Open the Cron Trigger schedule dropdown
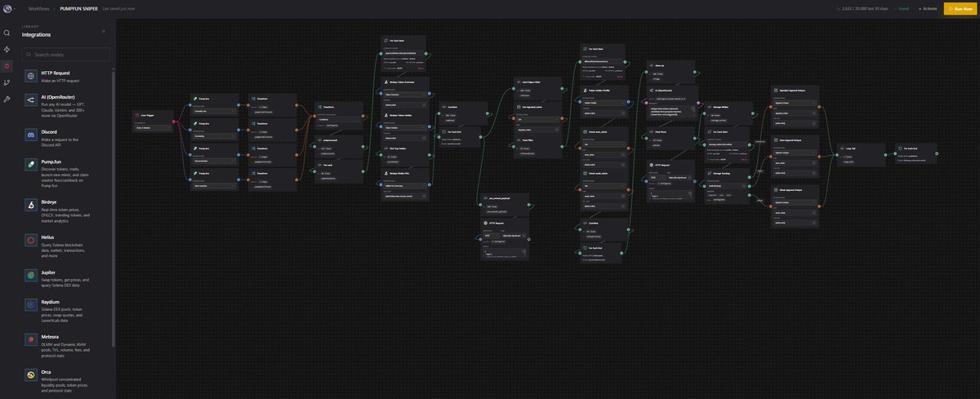The image size is (980, 399). pyautogui.click(x=152, y=127)
